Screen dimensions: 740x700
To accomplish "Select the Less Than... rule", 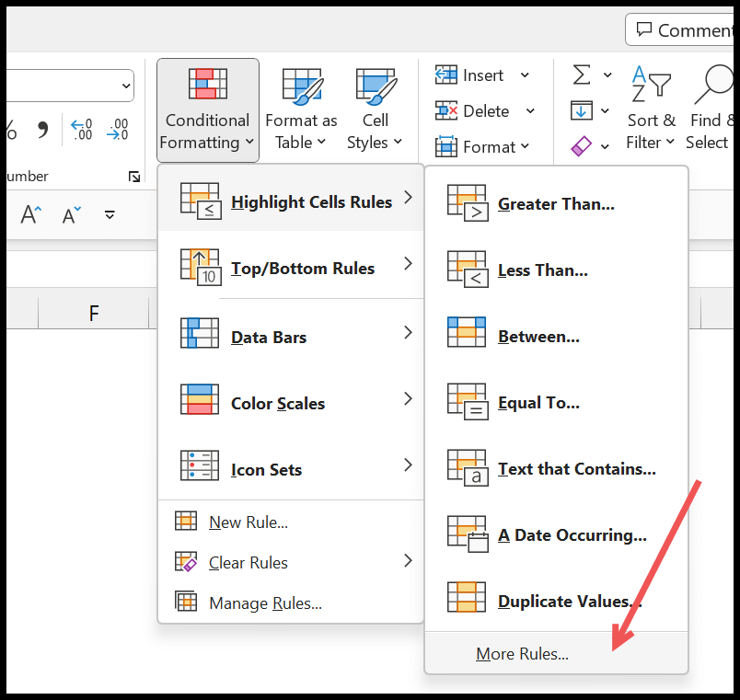I will 557,270.
